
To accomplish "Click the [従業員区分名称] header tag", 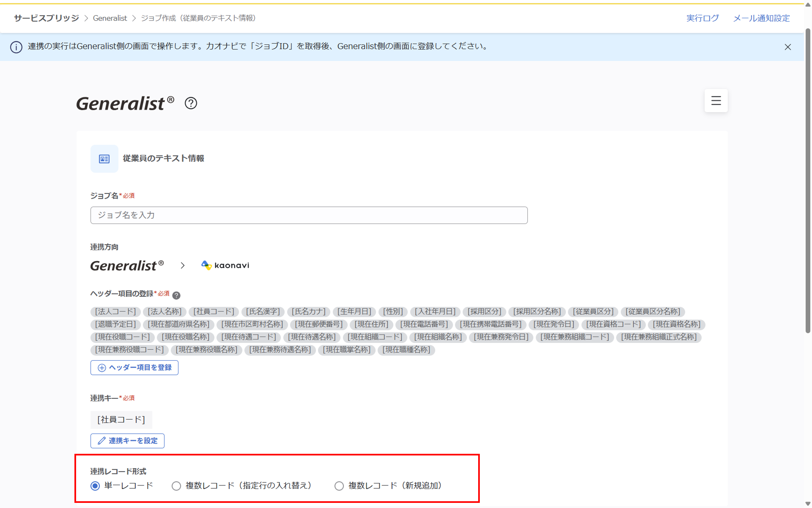I will 653,311.
